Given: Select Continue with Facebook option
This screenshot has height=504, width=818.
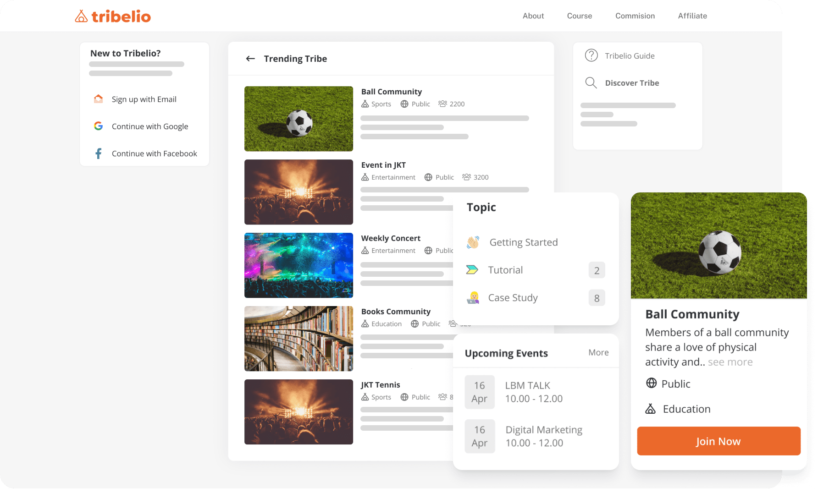Looking at the screenshot, I should pos(154,153).
